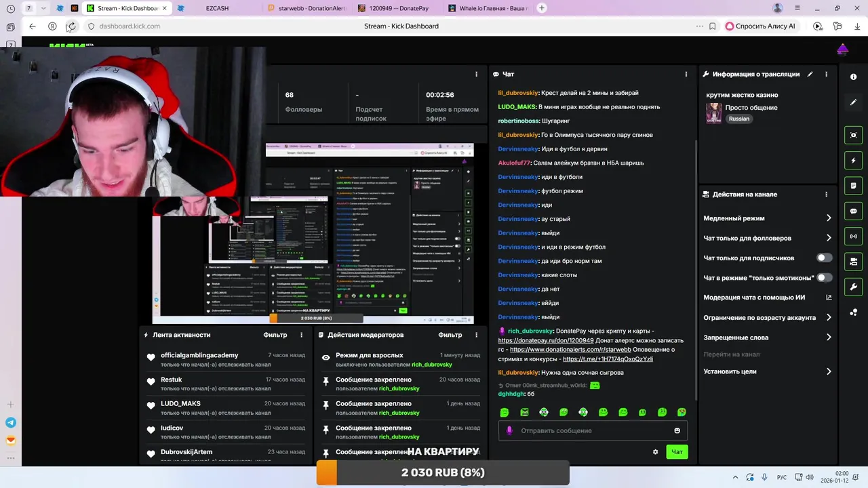Click the Перейти на канал link
The height and width of the screenshot is (488, 868).
(x=731, y=354)
